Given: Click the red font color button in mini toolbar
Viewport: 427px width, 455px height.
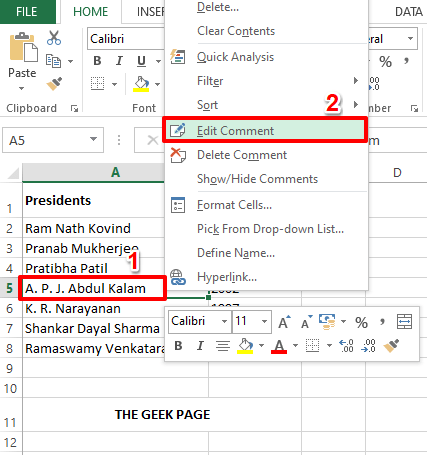Looking at the screenshot, I should tap(279, 346).
